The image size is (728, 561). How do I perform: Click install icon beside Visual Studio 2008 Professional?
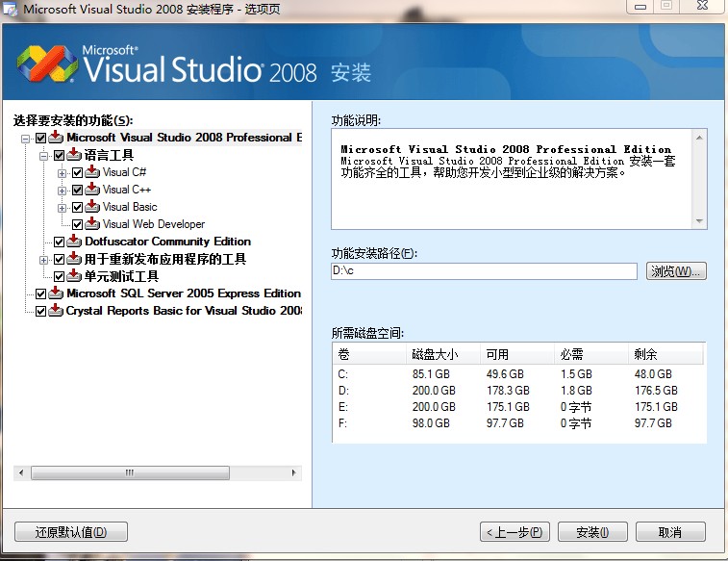56,138
